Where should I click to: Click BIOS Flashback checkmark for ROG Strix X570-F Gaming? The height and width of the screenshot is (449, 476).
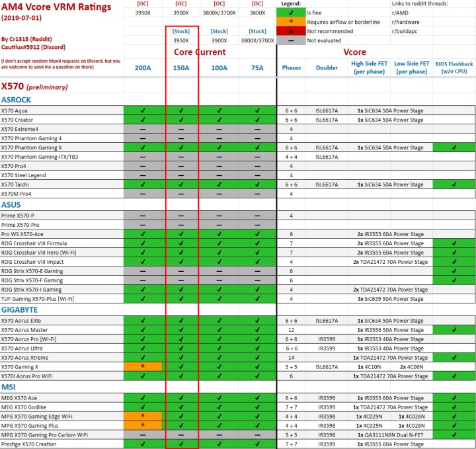coord(454,280)
